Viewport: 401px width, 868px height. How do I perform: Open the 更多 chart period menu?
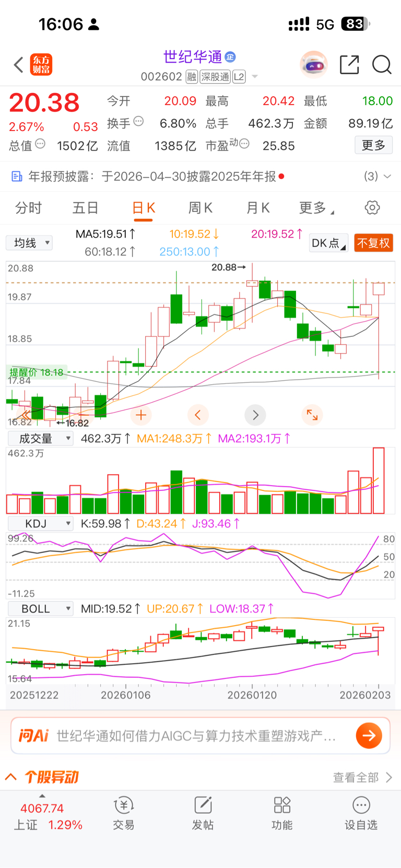(x=316, y=208)
